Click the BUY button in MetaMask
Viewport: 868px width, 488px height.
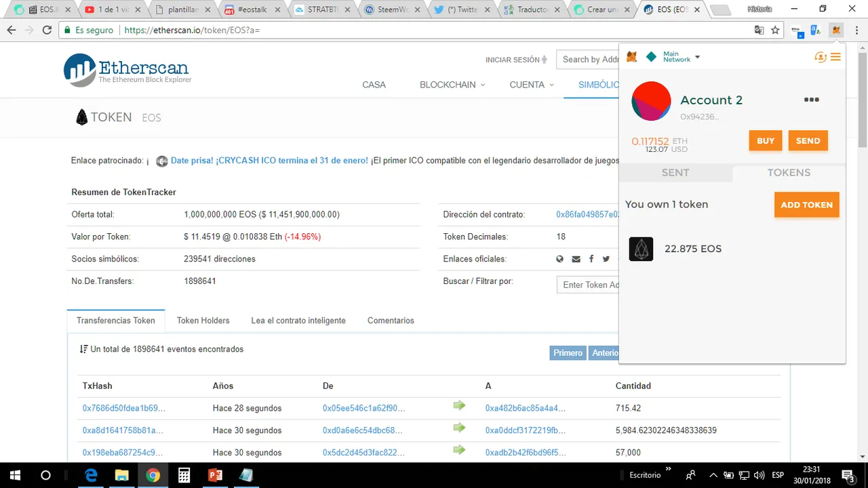[x=766, y=141]
